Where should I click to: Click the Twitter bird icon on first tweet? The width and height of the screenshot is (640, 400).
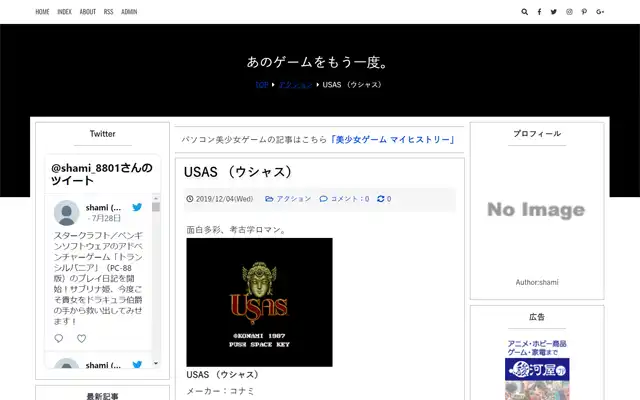pyautogui.click(x=137, y=207)
